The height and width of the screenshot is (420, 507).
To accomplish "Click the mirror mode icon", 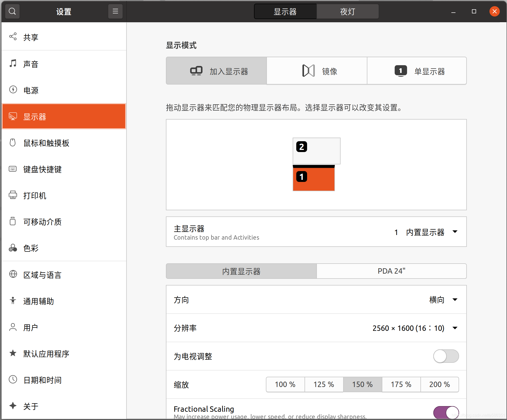I will pyautogui.click(x=308, y=71).
